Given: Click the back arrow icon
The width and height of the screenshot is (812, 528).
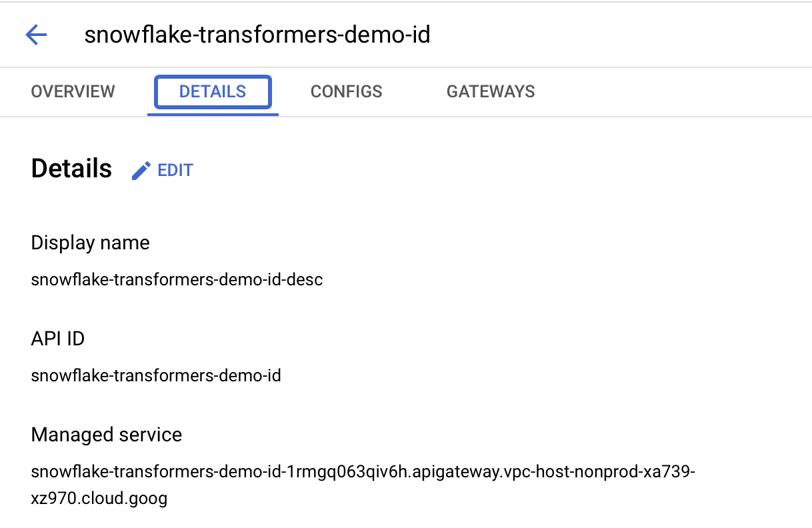Looking at the screenshot, I should click(36, 35).
